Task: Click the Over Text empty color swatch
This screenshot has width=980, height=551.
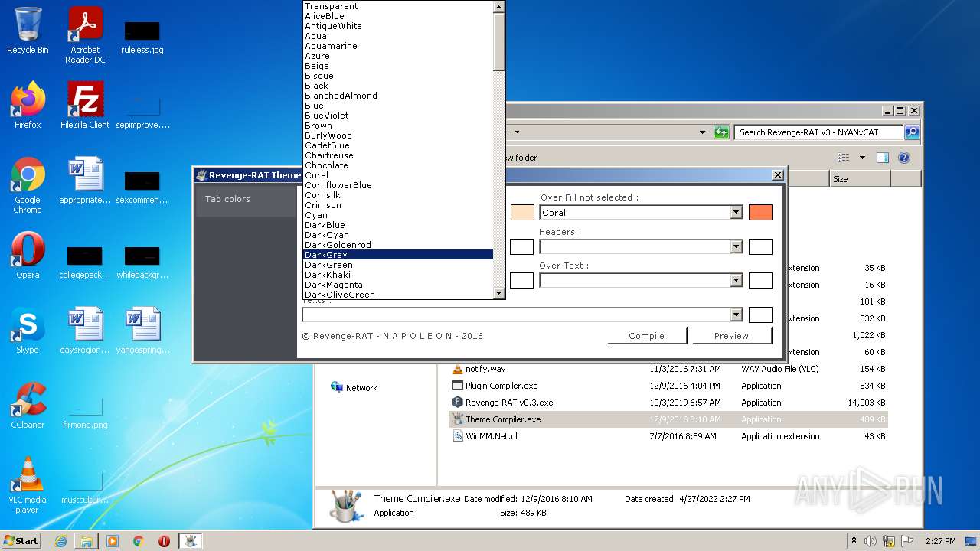Action: click(760, 280)
